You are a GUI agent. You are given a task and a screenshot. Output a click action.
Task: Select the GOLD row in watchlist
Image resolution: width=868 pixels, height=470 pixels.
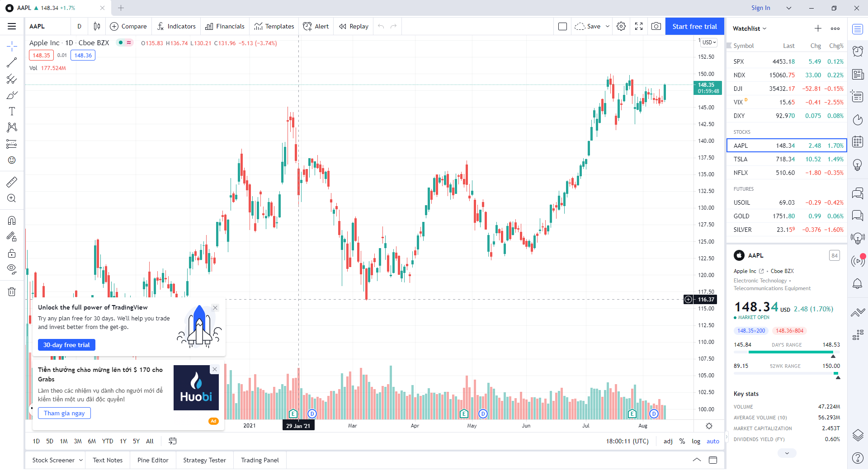(x=787, y=216)
